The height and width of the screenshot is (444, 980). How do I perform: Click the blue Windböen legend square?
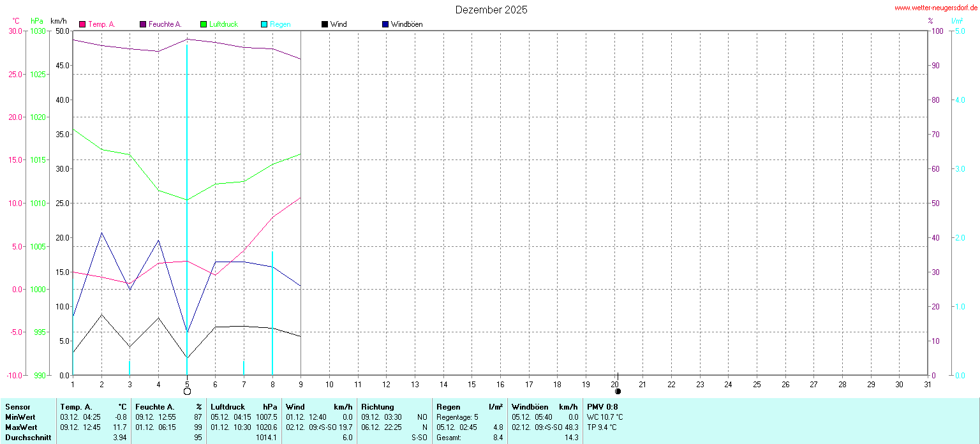[x=385, y=24]
